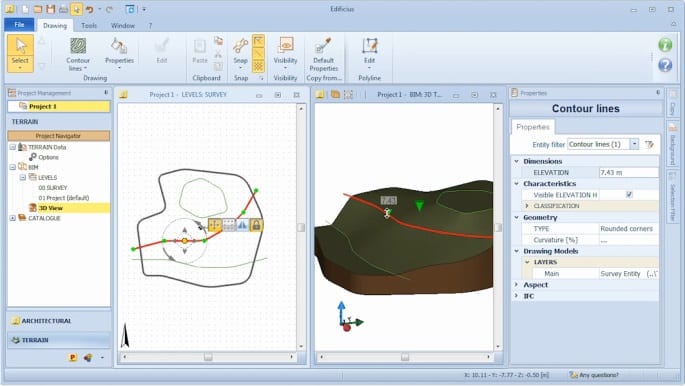Collapse the LAYERS subsection
Viewport: 685px width, 386px height.
527,262
